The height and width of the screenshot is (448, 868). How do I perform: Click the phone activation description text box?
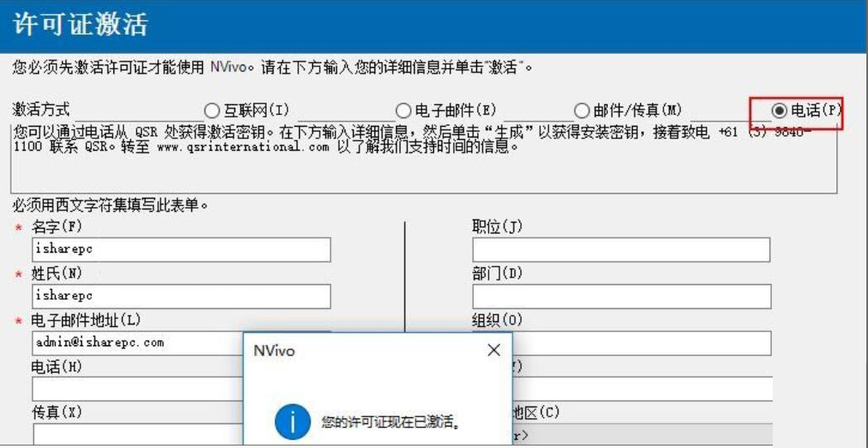coord(423,158)
